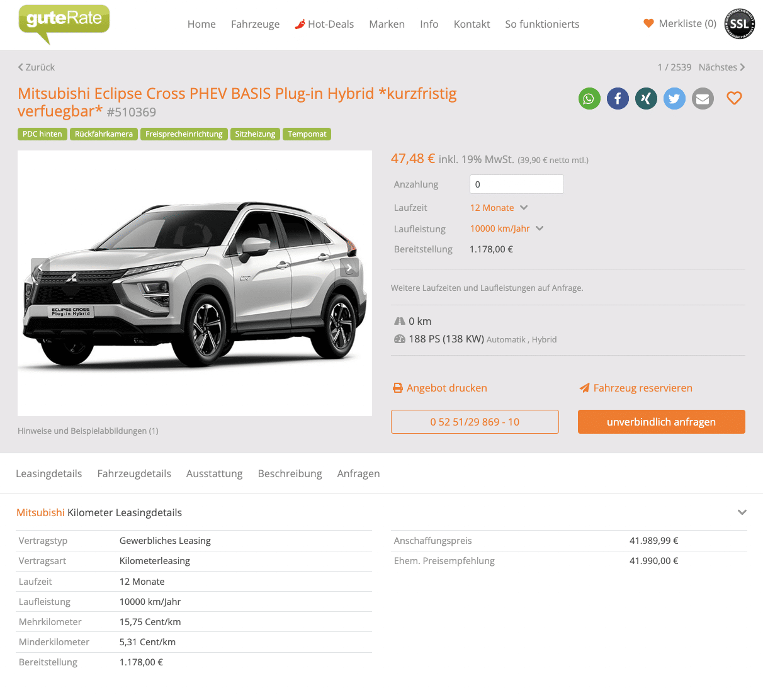The image size is (763, 700).
Task: Click the Mitsubishi Eclipse Cross PHEV title
Action: [x=237, y=102]
